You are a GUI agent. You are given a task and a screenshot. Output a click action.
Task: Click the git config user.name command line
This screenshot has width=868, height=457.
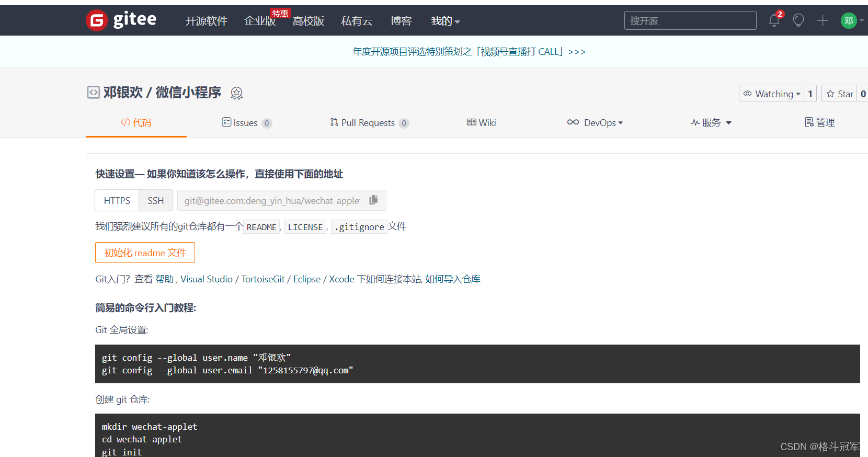(x=196, y=358)
